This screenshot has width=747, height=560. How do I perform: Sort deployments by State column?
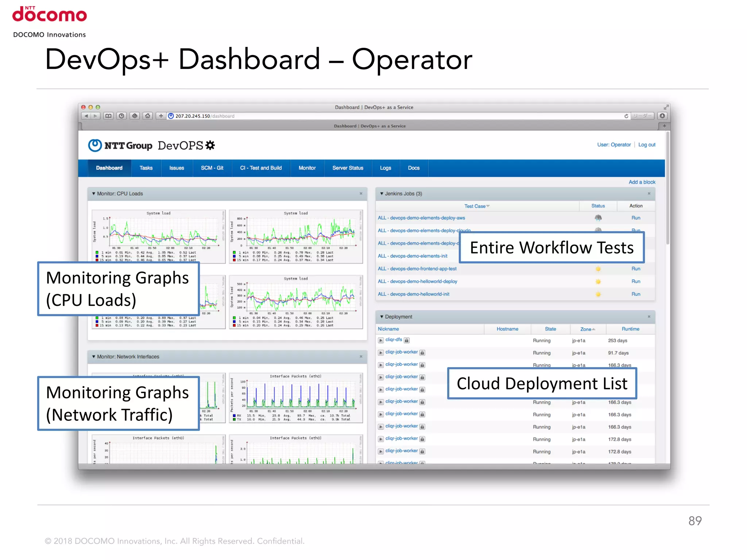click(550, 329)
